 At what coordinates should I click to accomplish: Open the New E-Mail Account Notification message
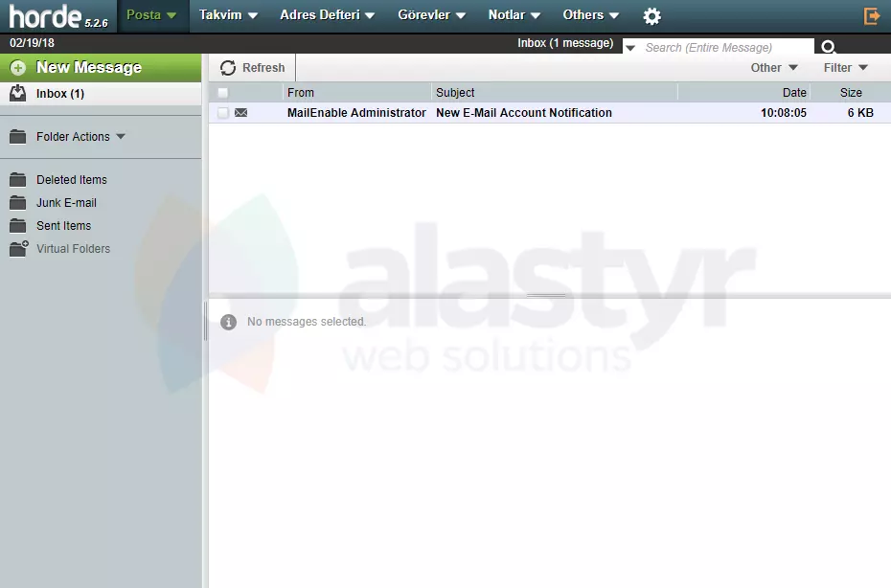tap(524, 112)
